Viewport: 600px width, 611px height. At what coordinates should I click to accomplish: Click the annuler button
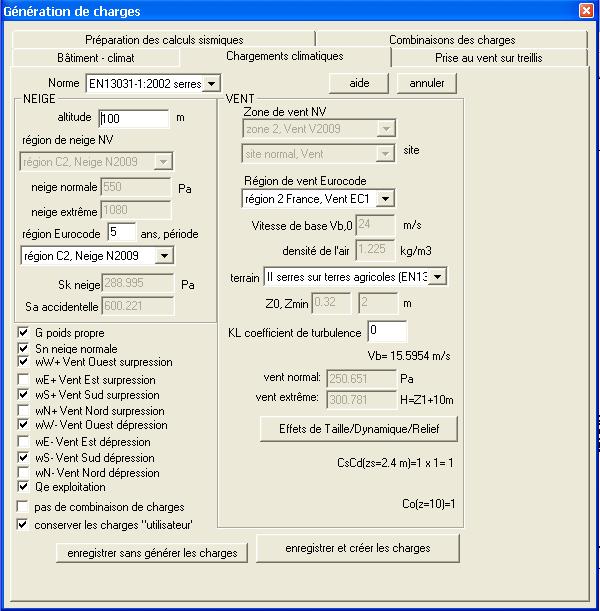click(427, 83)
